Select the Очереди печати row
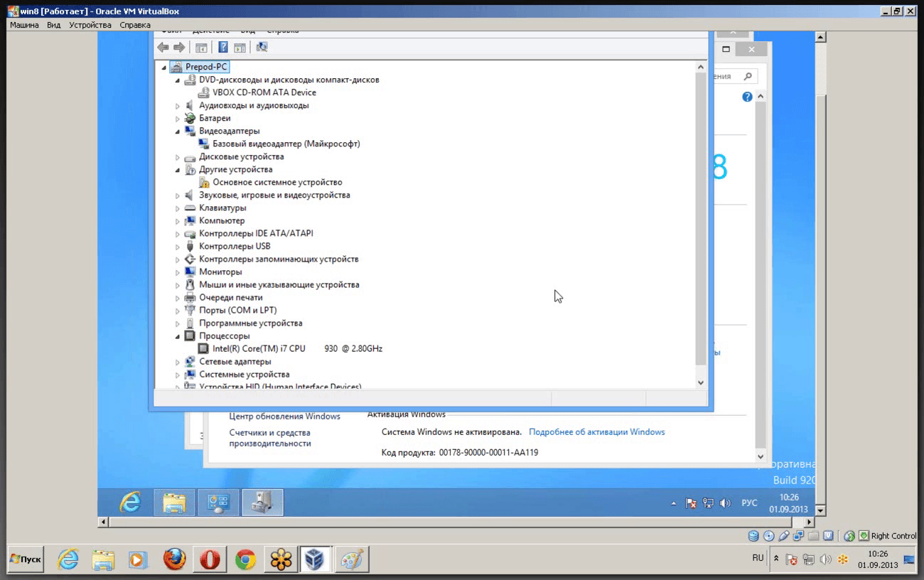Screen dimensions: 924x580 (223, 298)
